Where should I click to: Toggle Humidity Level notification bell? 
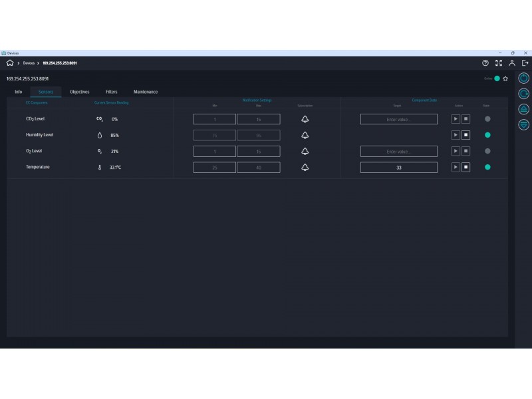[305, 135]
